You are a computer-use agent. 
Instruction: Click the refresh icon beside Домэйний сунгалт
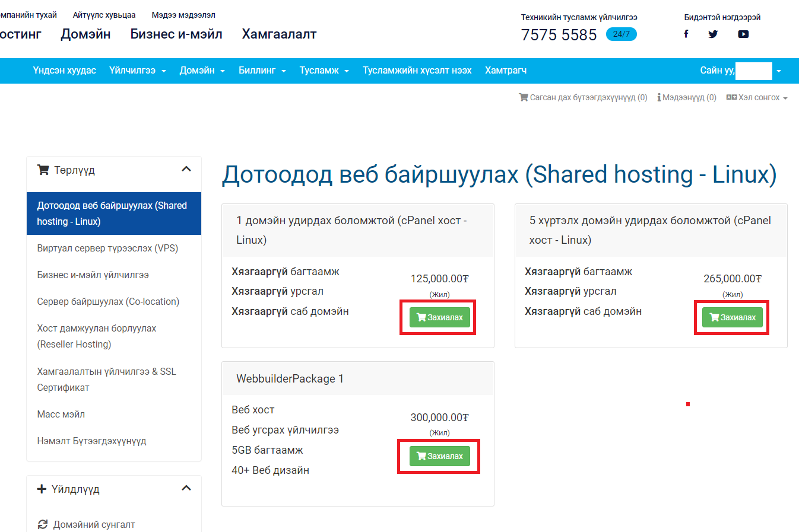coord(43,524)
